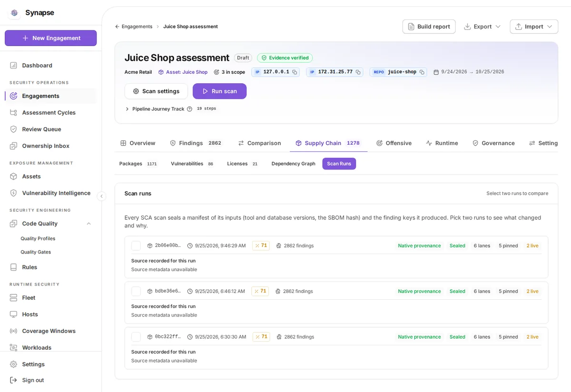Open Quality Gates under Code Quality
The height and width of the screenshot is (392, 571).
click(x=36, y=252)
